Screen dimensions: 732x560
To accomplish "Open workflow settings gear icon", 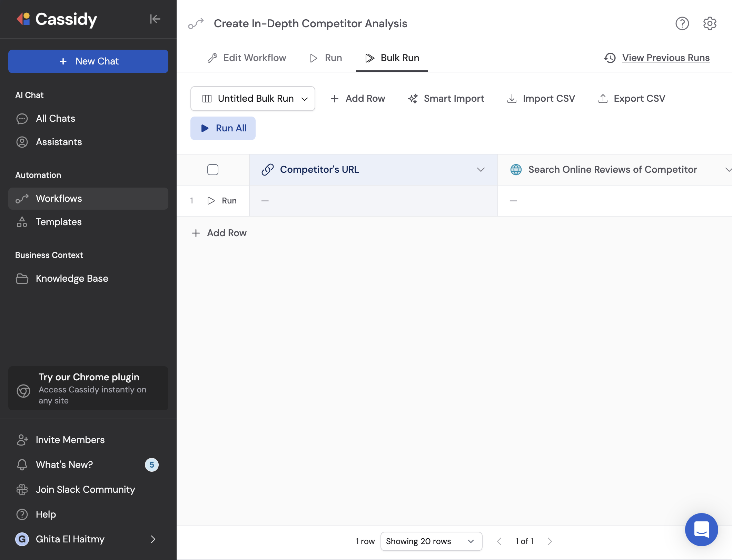I will click(x=710, y=23).
